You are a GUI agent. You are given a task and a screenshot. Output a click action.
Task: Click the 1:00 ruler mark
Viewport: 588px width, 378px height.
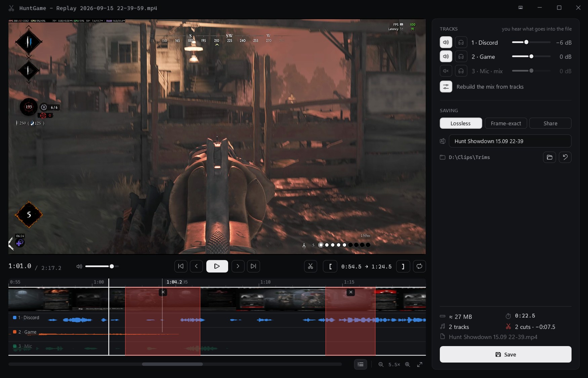[x=99, y=282]
